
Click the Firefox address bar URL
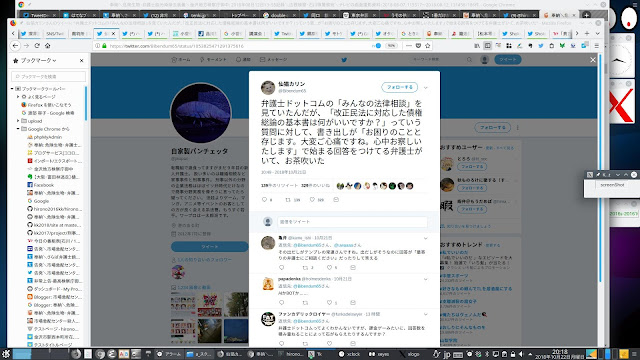pos(176,46)
